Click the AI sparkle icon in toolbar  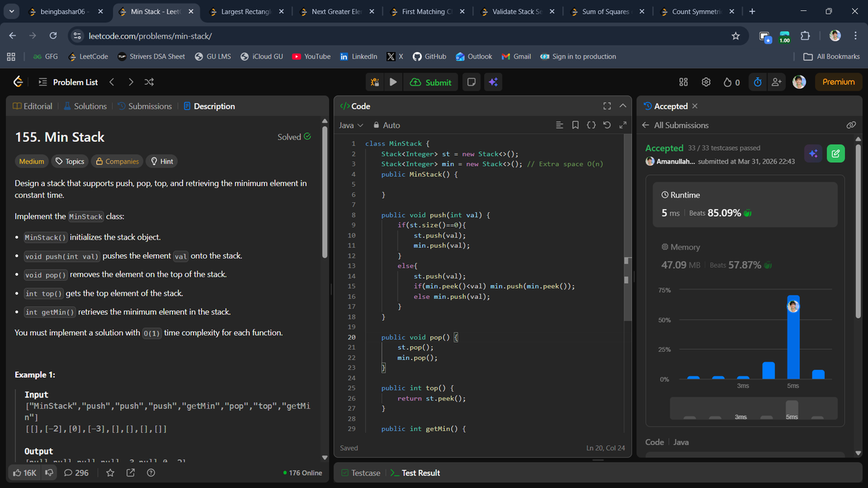pos(493,82)
